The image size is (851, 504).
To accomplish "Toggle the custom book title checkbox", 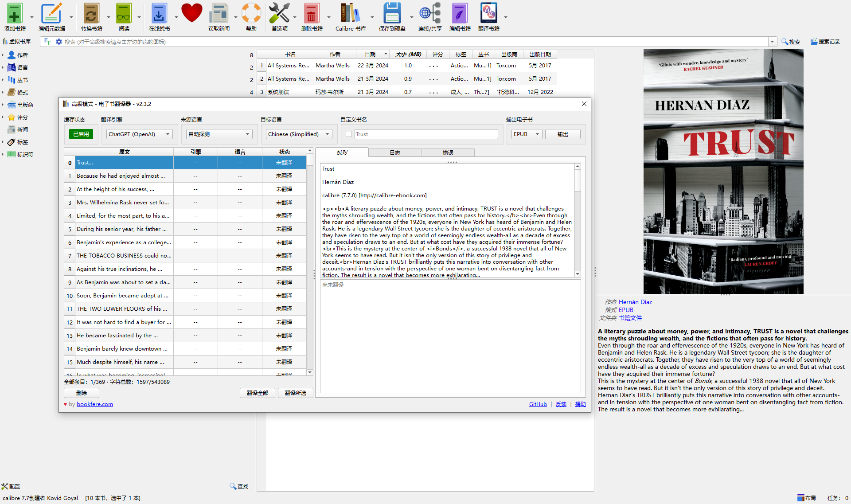I will click(x=349, y=134).
